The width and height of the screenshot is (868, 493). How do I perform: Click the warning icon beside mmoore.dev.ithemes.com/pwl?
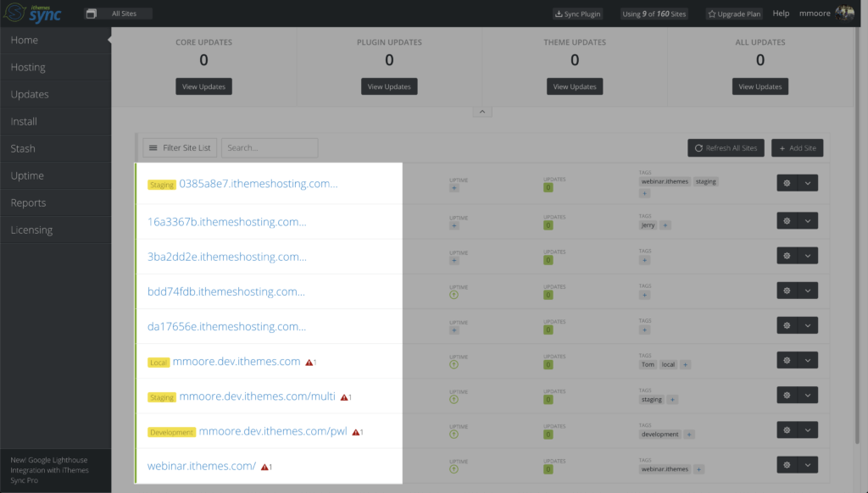pos(358,432)
